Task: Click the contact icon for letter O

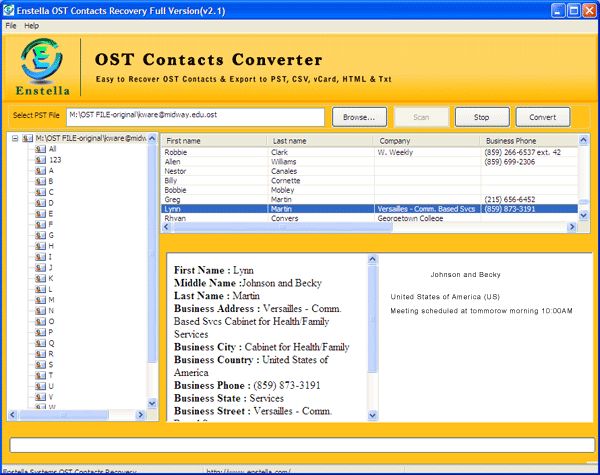Action: click(40, 322)
